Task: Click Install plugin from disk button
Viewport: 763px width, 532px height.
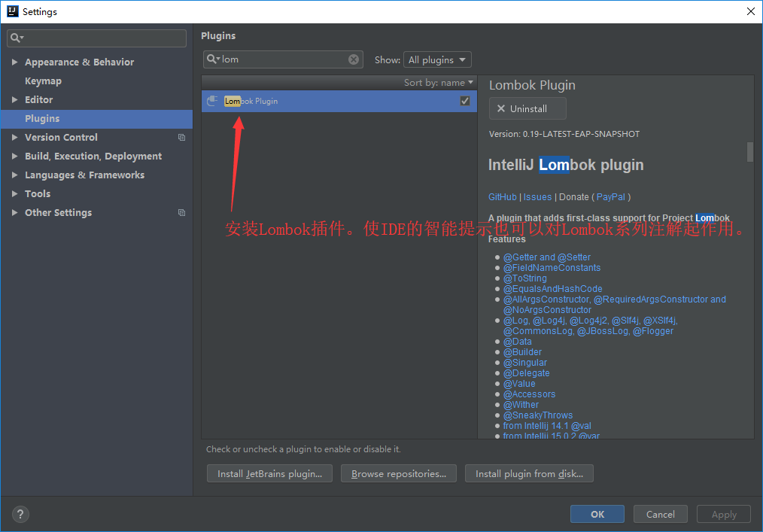Action: point(529,473)
